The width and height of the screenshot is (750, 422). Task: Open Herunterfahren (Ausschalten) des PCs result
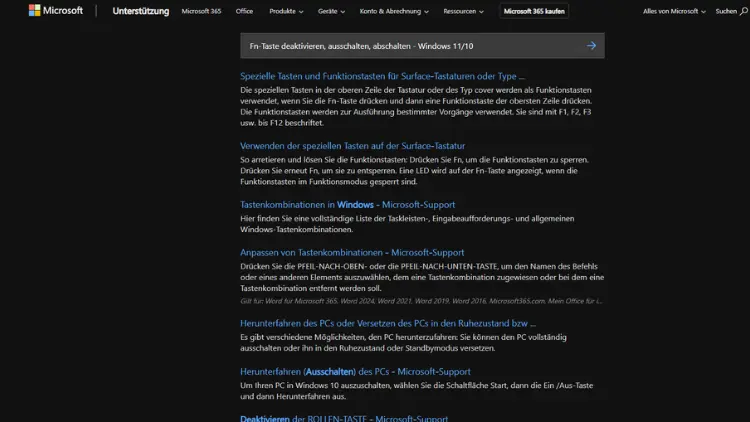[355, 372]
